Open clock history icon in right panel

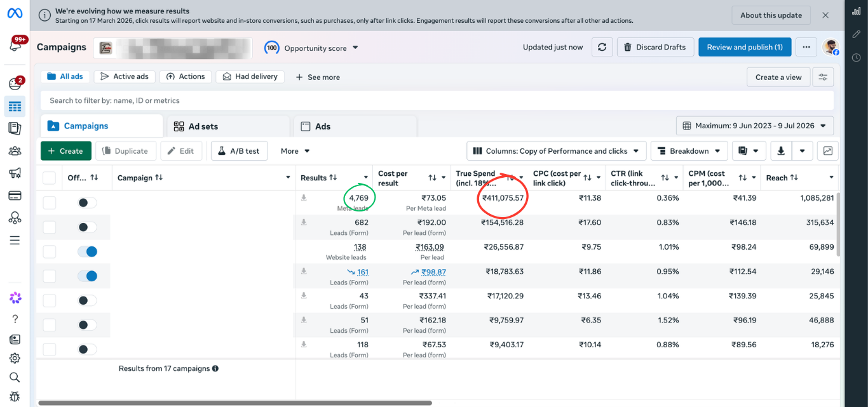click(856, 58)
